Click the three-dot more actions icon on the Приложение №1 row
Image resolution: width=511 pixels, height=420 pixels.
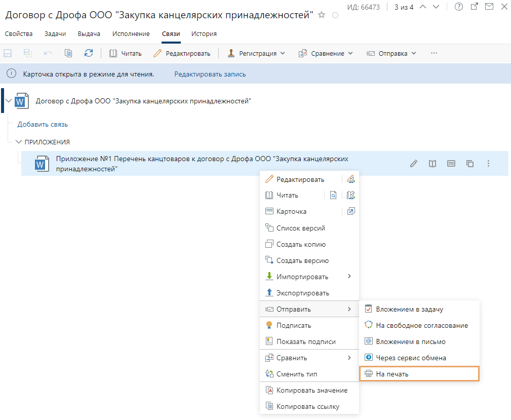(x=488, y=164)
